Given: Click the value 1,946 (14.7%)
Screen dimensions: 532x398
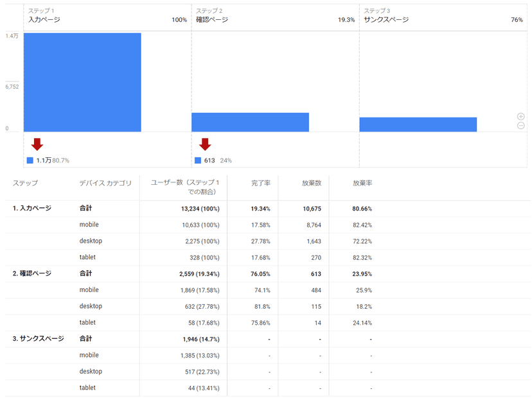Looking at the screenshot, I should (201, 339).
